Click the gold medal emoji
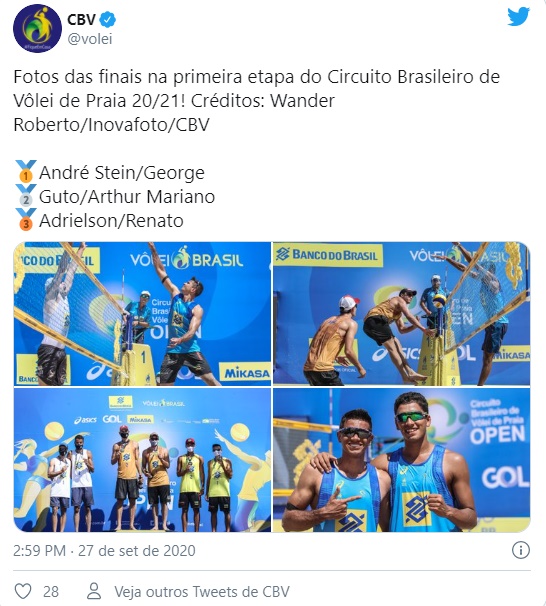This screenshot has width=546, height=606. pos(26,171)
